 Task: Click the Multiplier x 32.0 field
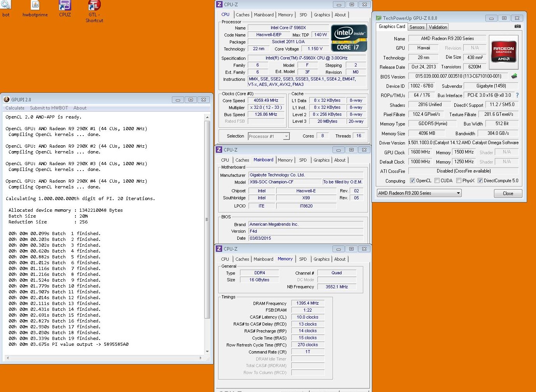266,107
